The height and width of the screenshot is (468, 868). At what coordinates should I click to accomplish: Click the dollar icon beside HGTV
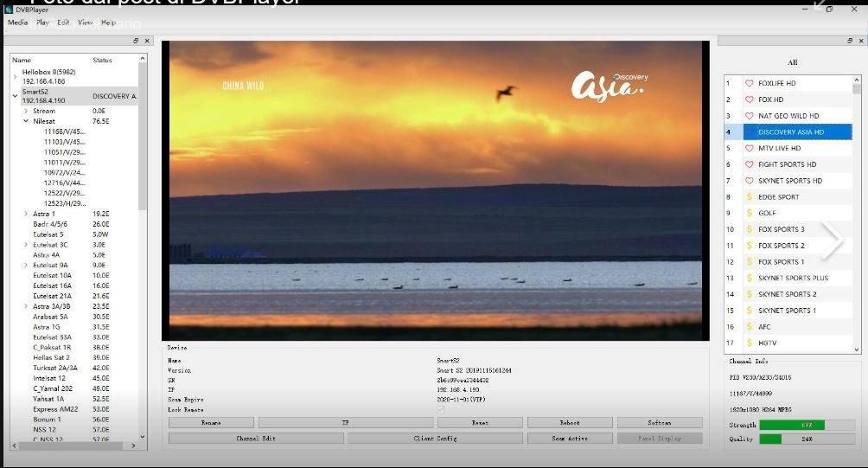(749, 343)
